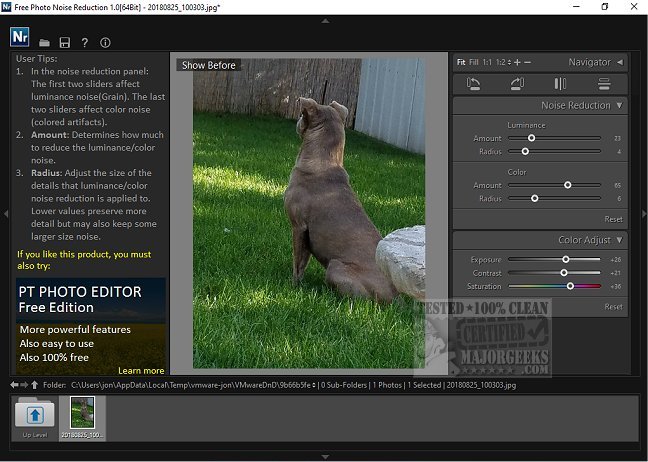This screenshot has width=648, height=462.
Task: Open help with the question mark icon
Action: [85, 43]
